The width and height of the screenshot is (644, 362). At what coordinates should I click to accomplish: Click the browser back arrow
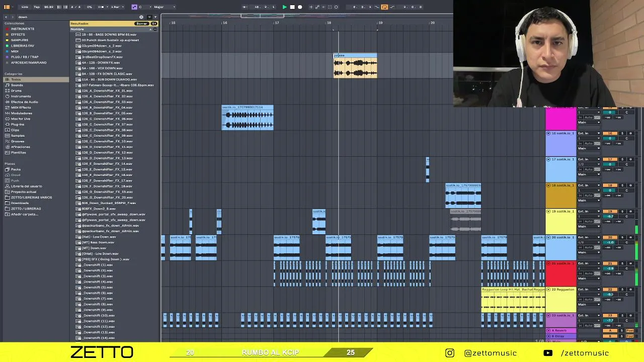(7, 17)
